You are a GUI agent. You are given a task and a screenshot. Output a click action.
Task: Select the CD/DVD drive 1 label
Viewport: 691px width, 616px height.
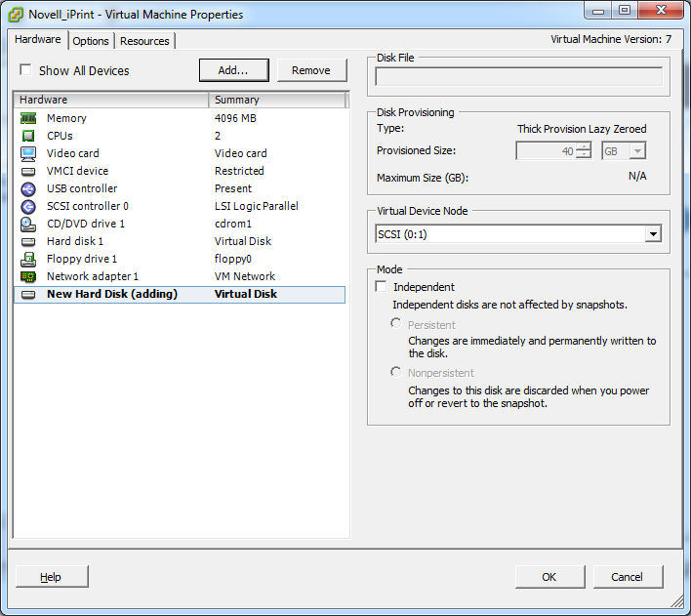[86, 224]
